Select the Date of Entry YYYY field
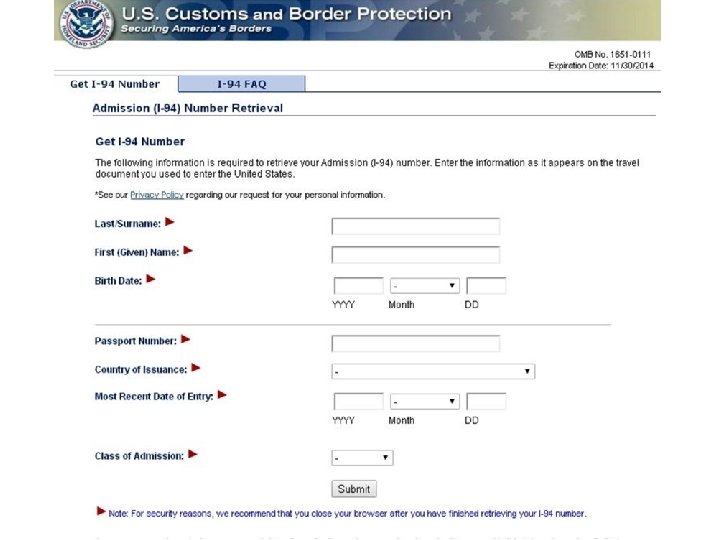 coord(358,401)
